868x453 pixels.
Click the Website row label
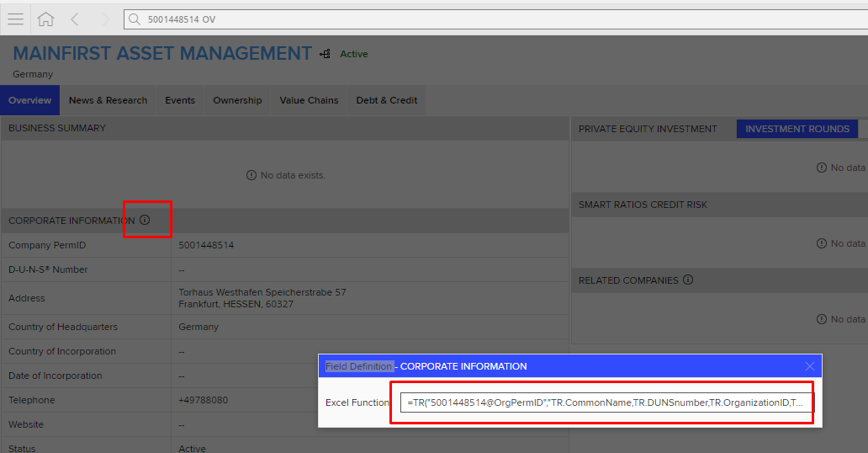(26, 424)
